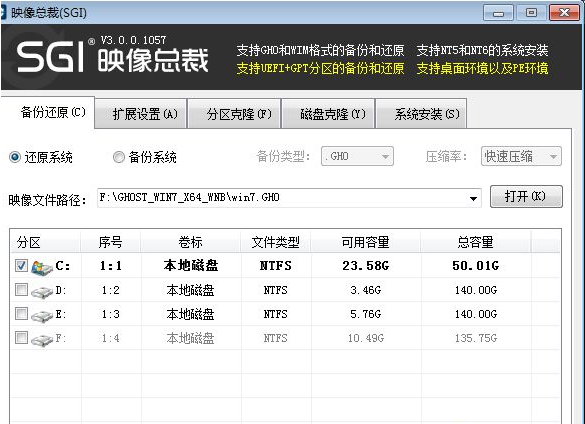Maximize the SGI window
This screenshot has height=424, width=585.
point(531,13)
